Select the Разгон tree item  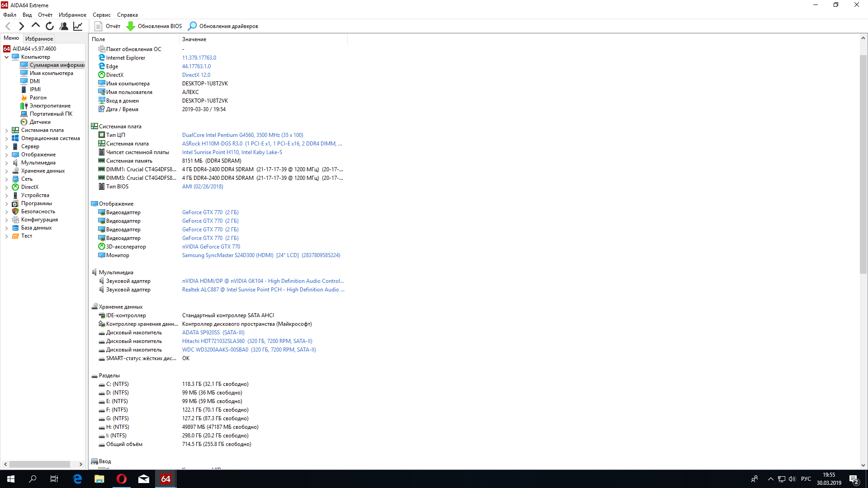(38, 98)
